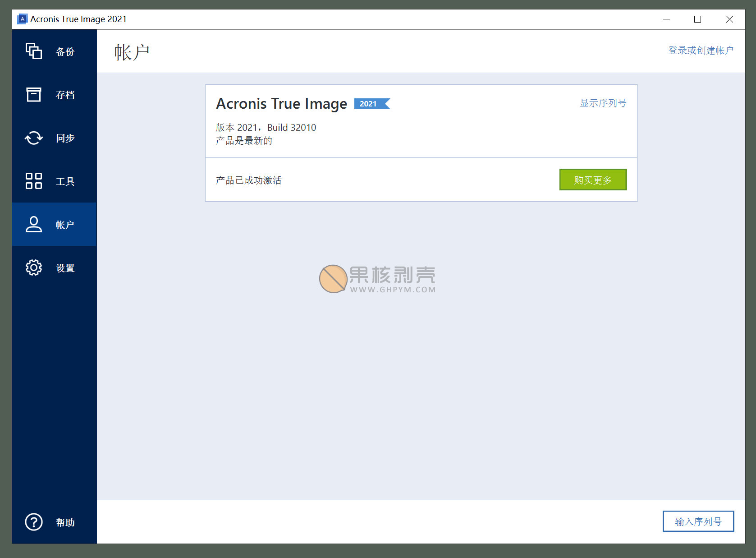Viewport: 756px width, 558px height.
Task: Click the 登录或创建帐户 link
Action: (701, 50)
